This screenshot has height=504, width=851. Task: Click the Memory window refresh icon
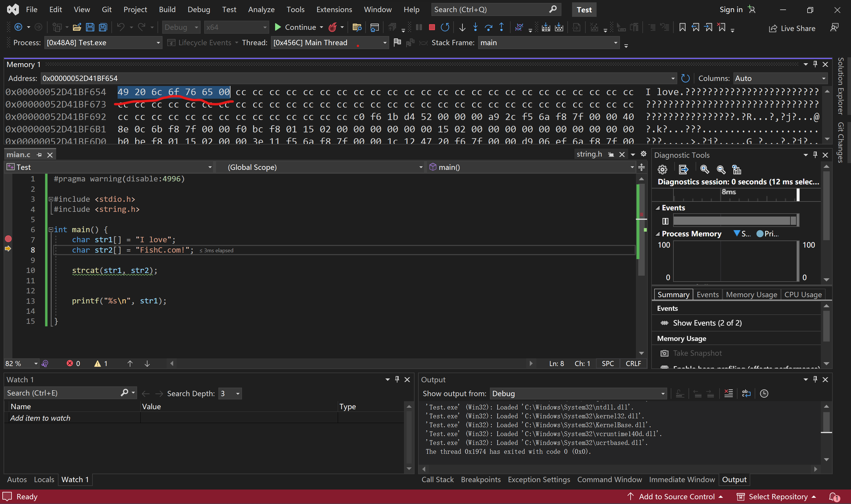[685, 79]
